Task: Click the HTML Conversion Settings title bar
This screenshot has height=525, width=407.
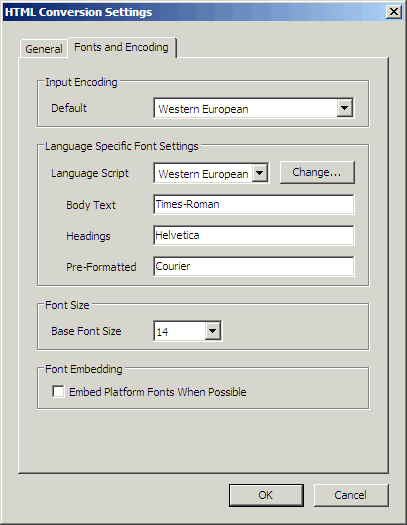Action: click(194, 12)
